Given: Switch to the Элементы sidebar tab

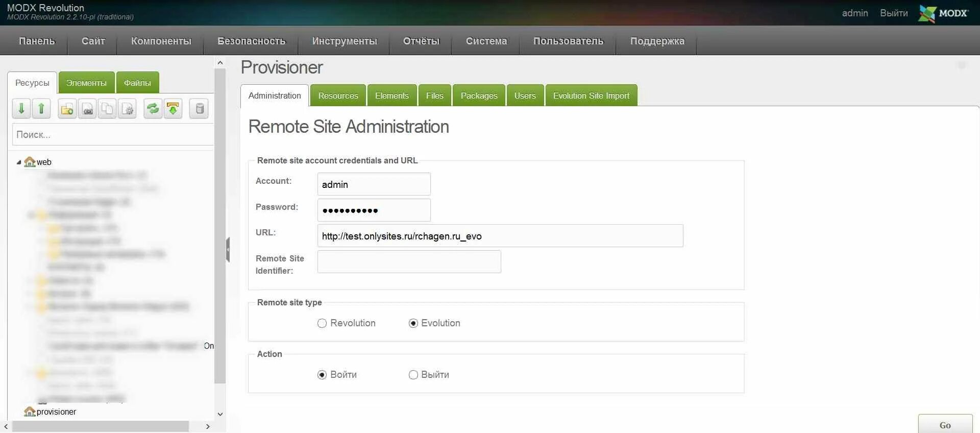Looking at the screenshot, I should [x=86, y=83].
